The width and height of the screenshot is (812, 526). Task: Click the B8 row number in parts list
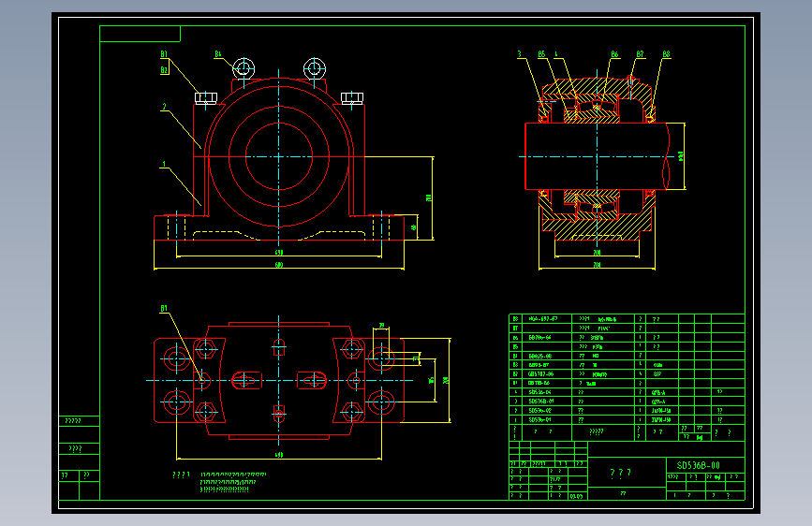tap(515, 319)
